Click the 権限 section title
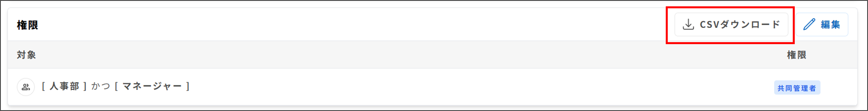This screenshot has height=111, width=868. 28,25
